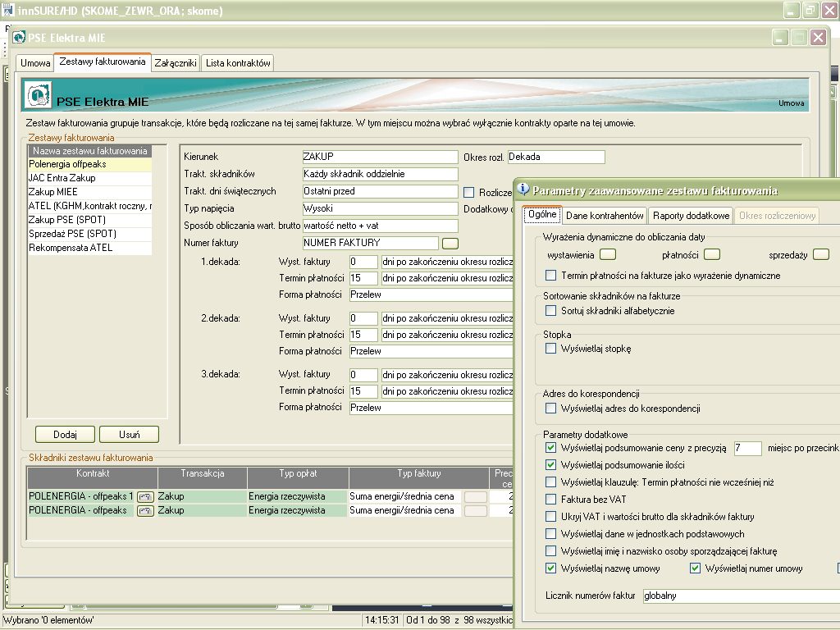Enable Termin płatności na fakturze jako wyrażenie dynamiczne
This screenshot has width=840, height=630.
pyautogui.click(x=550, y=276)
